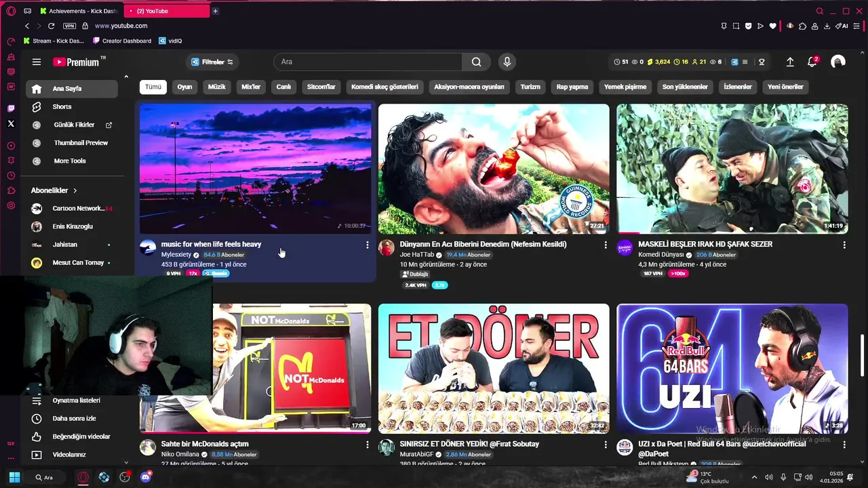
Task: Play MASKELİ BEŞLER IRAK thumbnail
Action: [732, 169]
